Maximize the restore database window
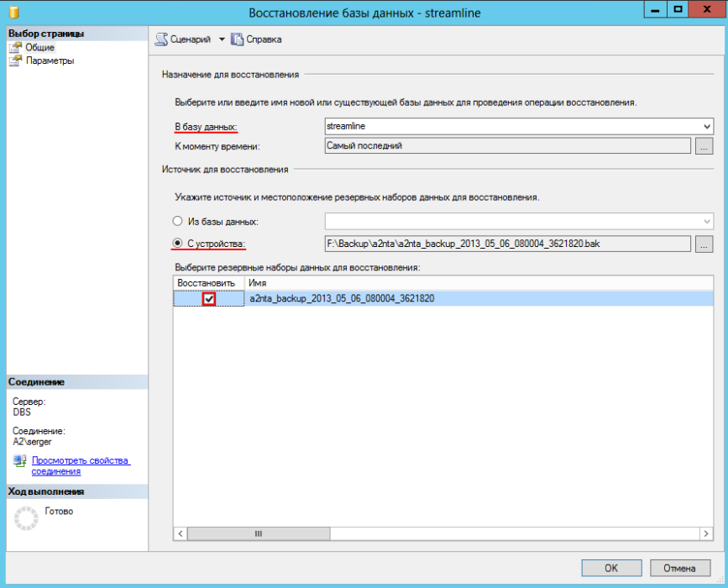The width and height of the screenshot is (728, 588). point(678,9)
